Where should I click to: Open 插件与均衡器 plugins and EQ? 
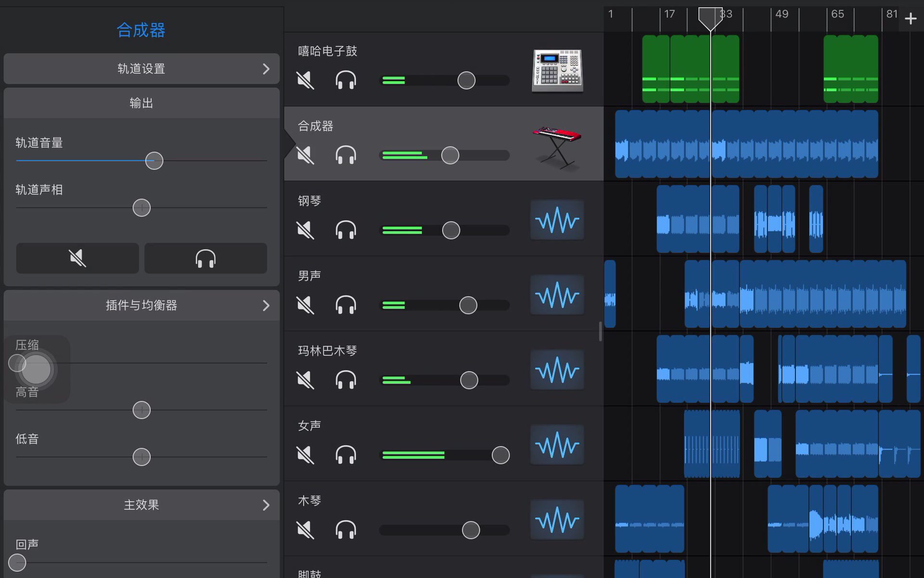pyautogui.click(x=141, y=305)
